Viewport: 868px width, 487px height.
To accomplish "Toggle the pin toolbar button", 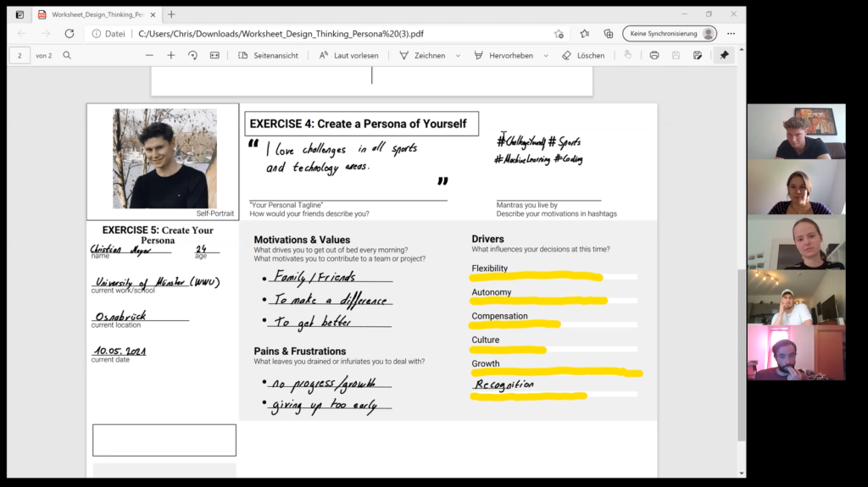I will [724, 55].
